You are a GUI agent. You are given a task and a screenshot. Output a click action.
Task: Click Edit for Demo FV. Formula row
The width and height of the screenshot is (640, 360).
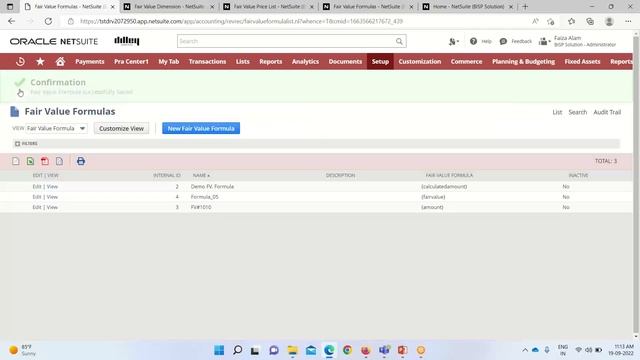coord(37,187)
